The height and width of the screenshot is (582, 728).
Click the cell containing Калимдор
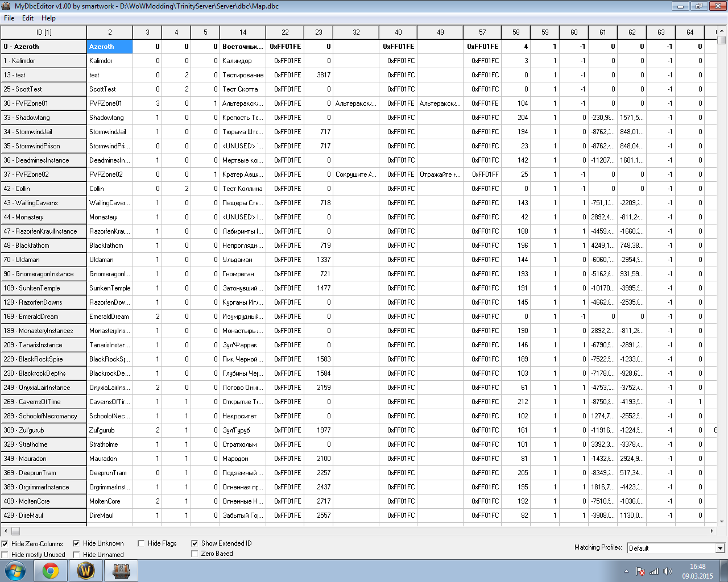tap(243, 61)
